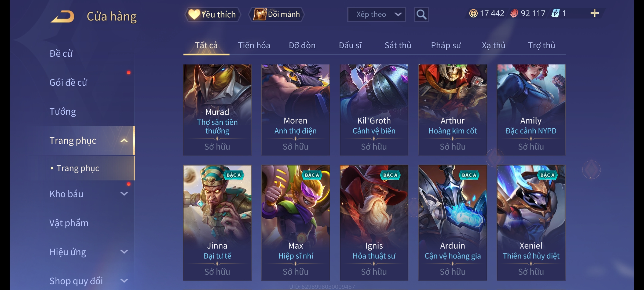The height and width of the screenshot is (290, 644).
Task: Open the Gói đề cử menu item
Action: click(x=68, y=82)
